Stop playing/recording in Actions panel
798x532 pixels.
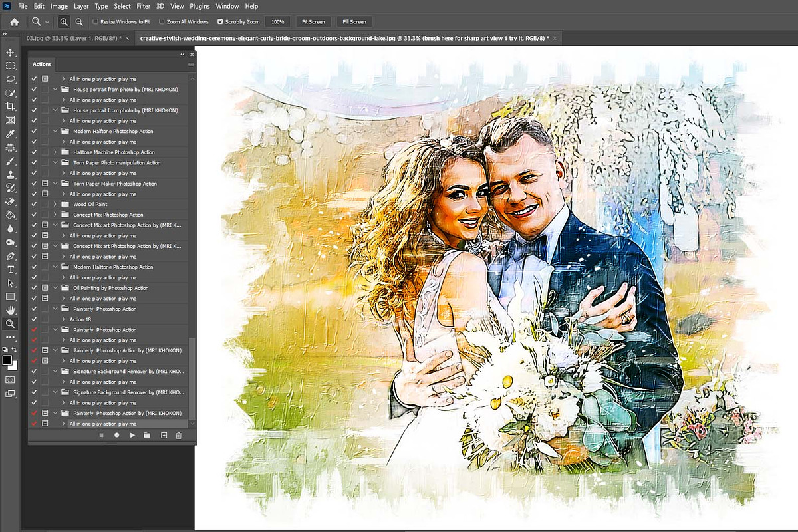(x=102, y=435)
